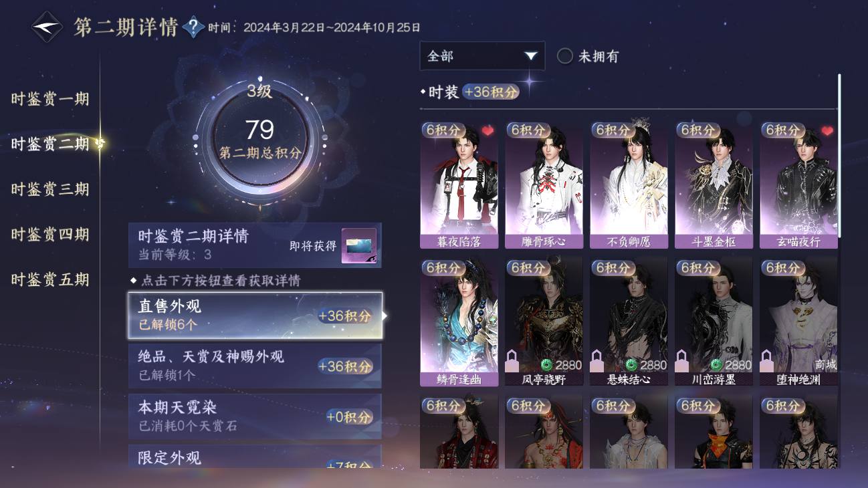Click the back arrow diamond icon

(47, 27)
